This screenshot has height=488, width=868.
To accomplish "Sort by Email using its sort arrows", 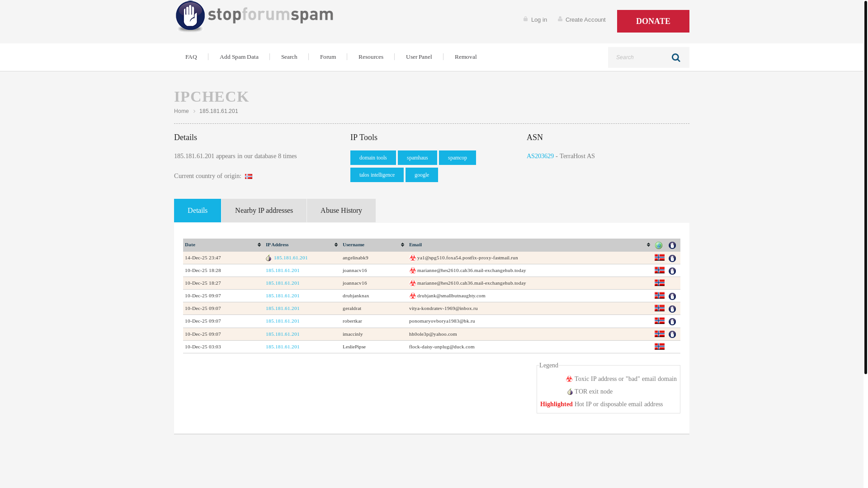I will pos(648,245).
